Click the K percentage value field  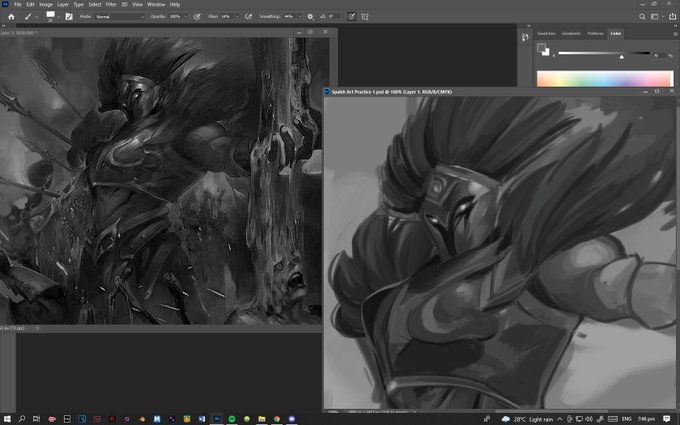(x=658, y=56)
